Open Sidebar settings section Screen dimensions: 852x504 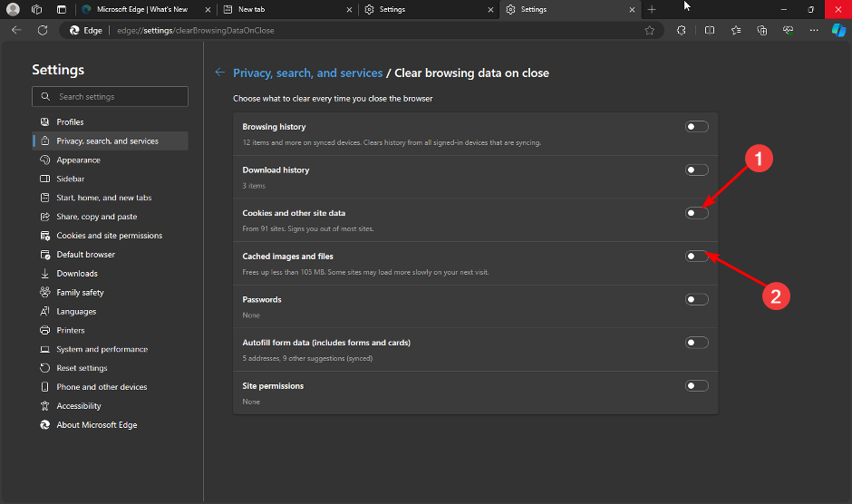click(111, 179)
